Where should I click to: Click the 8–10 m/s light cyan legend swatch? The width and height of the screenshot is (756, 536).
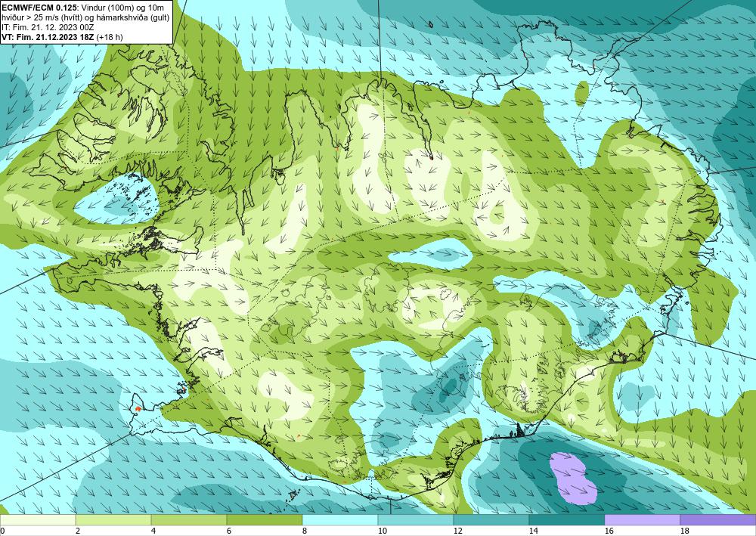pos(340,519)
